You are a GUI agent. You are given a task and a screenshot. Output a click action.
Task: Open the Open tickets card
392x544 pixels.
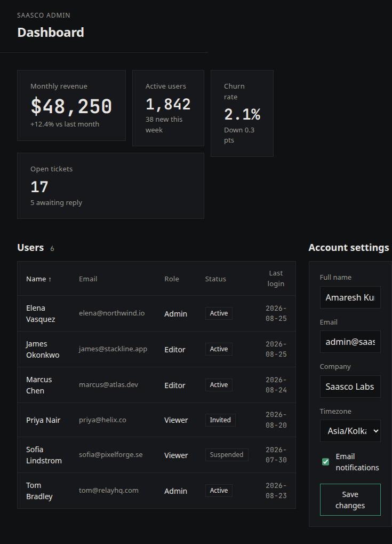(x=110, y=186)
